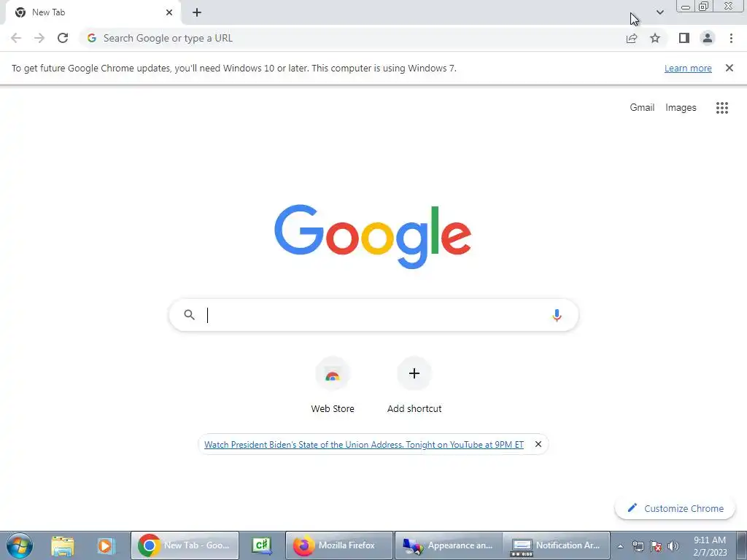Open the Learn more link

688,68
